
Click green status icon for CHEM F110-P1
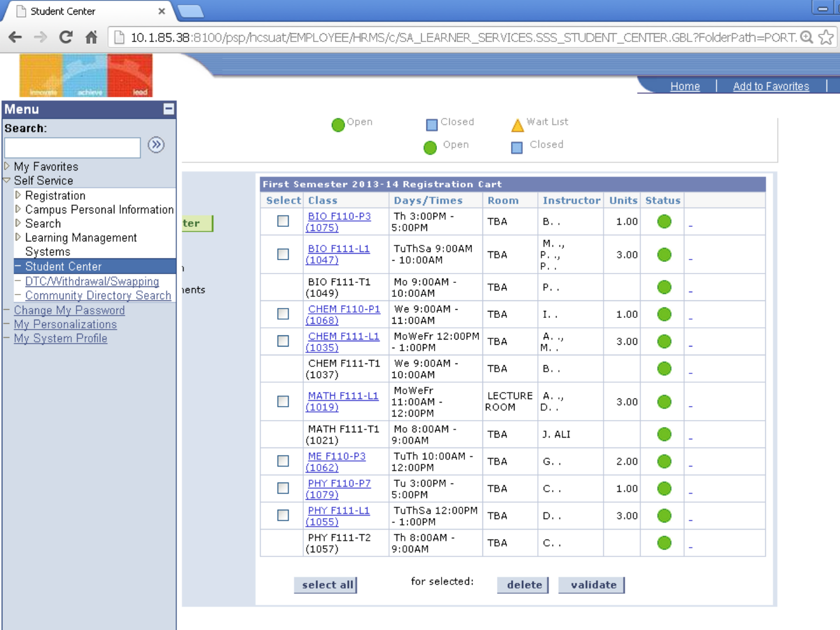point(664,314)
